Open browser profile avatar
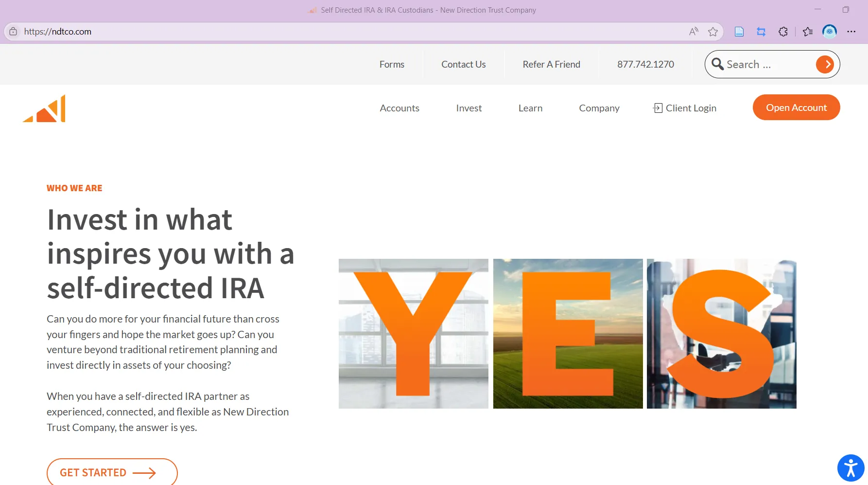This screenshot has width=868, height=485. (x=830, y=32)
